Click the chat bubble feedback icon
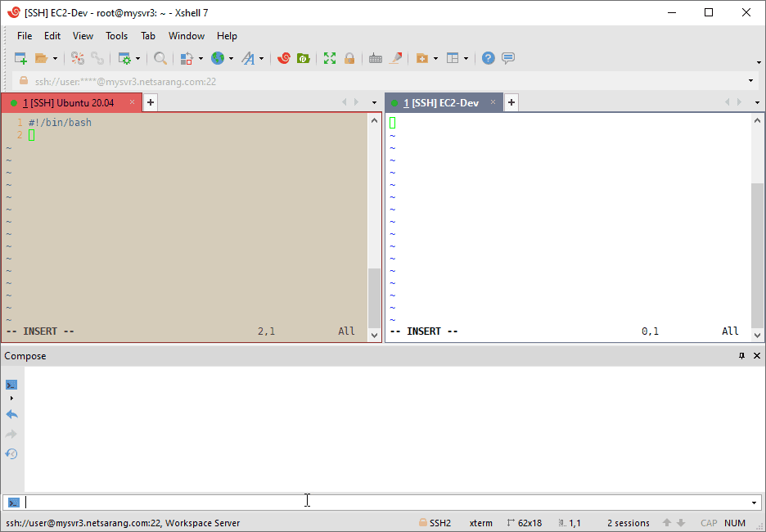Screen dimensions: 766x532 coord(508,59)
